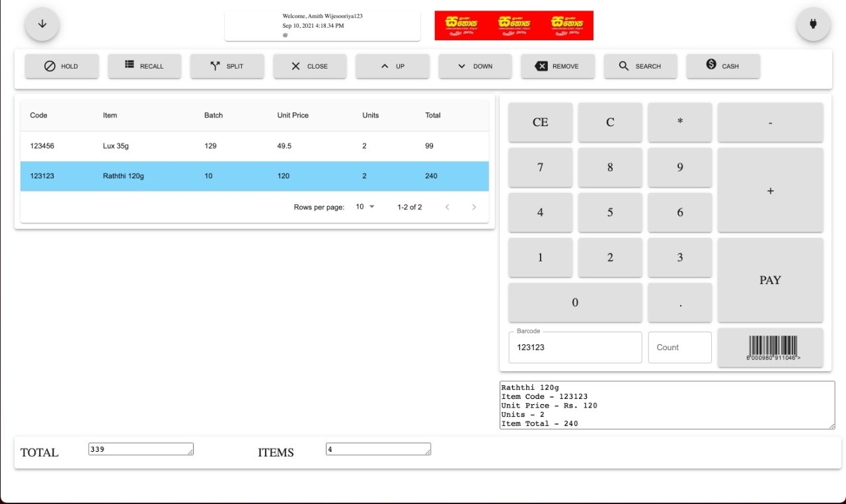
Task: Click inside the Barcode input field
Action: pos(574,347)
